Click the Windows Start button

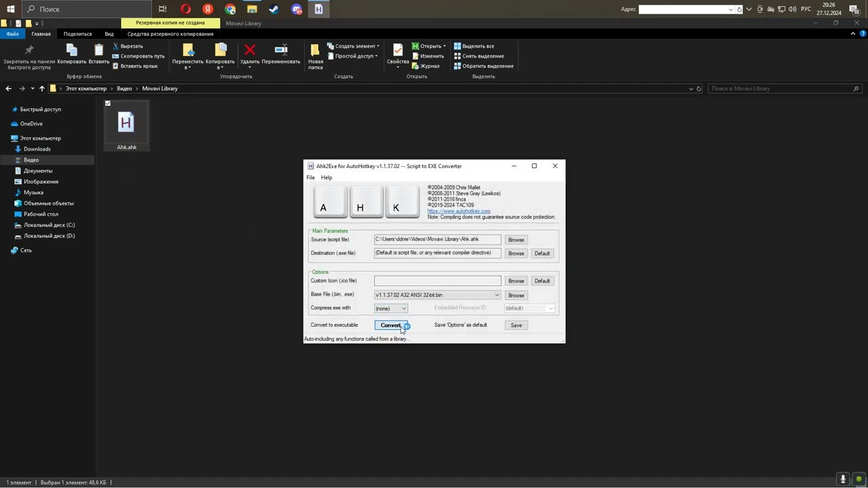click(x=11, y=9)
